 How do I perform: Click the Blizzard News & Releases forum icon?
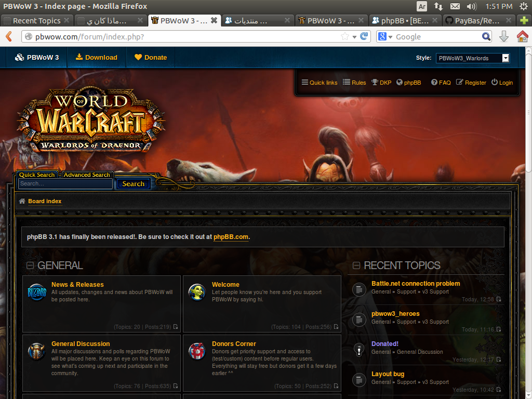coord(37,292)
